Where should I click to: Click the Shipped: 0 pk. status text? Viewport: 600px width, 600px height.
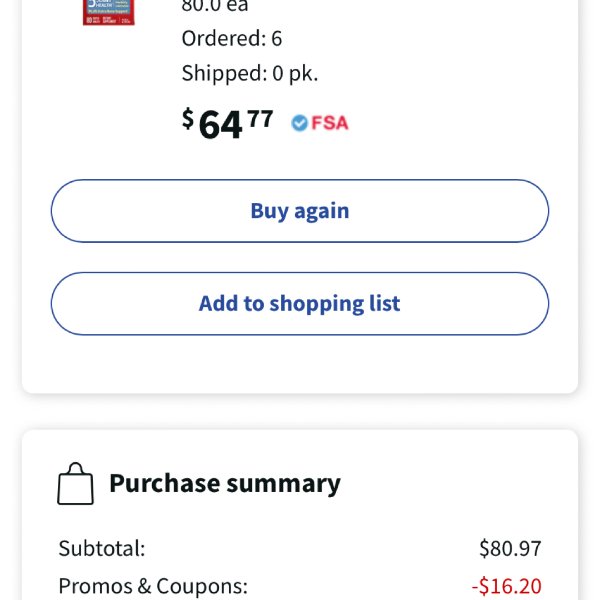click(249, 73)
